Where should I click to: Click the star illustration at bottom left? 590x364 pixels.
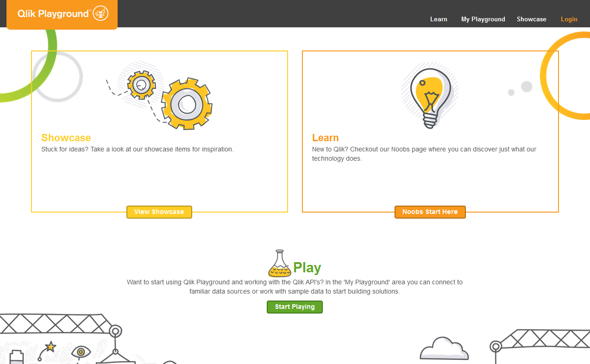click(x=51, y=346)
